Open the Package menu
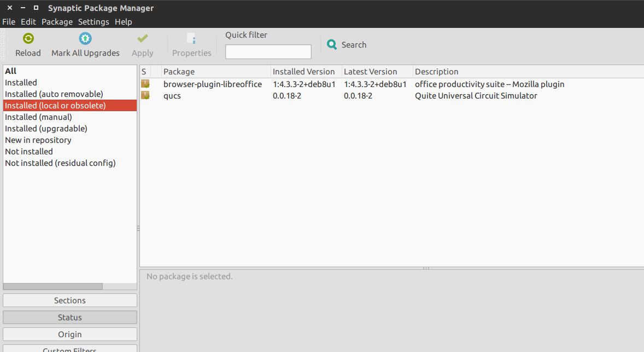Image resolution: width=644 pixels, height=352 pixels. (x=57, y=22)
